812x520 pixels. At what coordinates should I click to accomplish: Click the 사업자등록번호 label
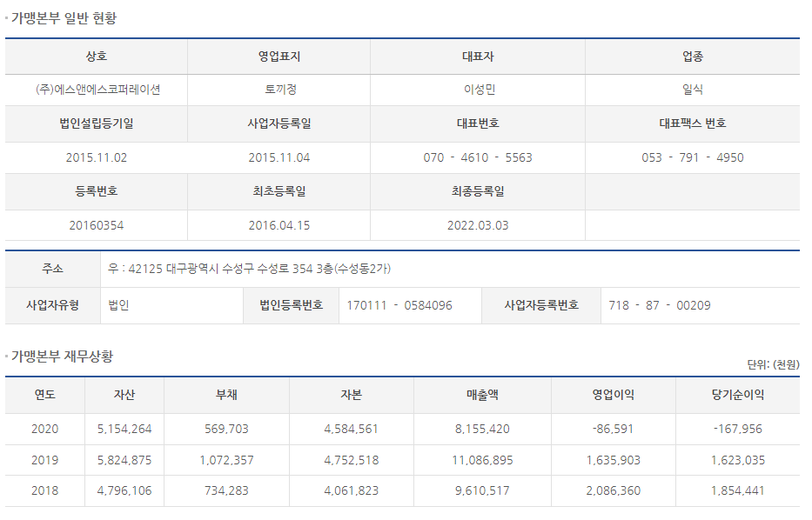click(x=541, y=304)
